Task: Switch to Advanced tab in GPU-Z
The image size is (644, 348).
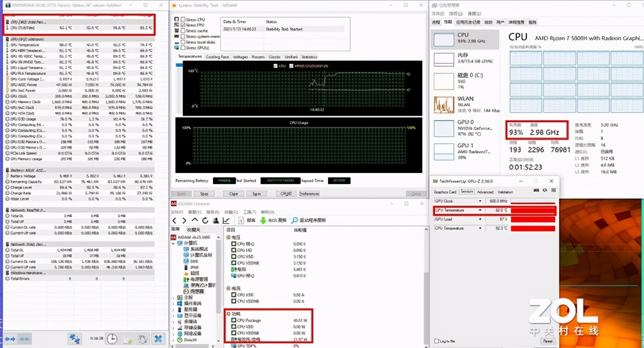Action: pyautogui.click(x=485, y=192)
